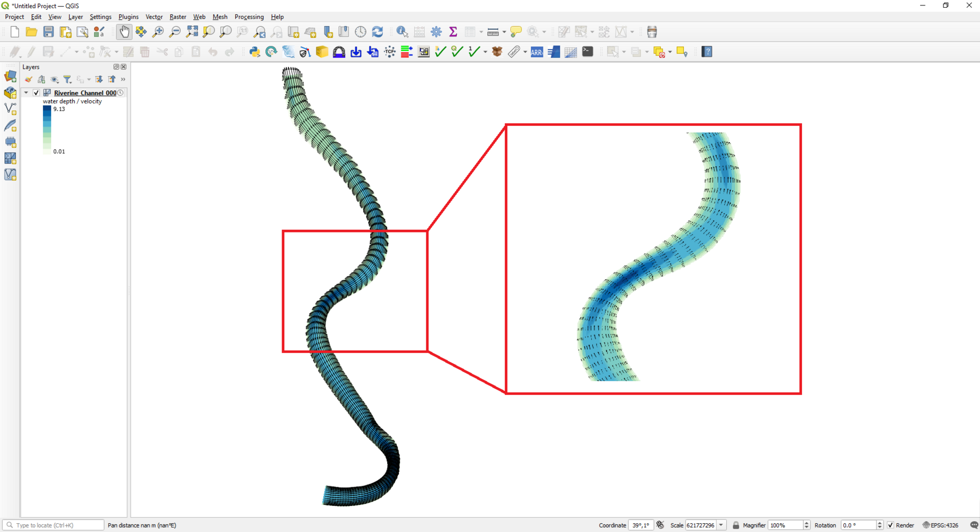The height and width of the screenshot is (532, 980).
Task: Uncheck the Riverine Channel 000 layer visibility
Action: (x=36, y=93)
